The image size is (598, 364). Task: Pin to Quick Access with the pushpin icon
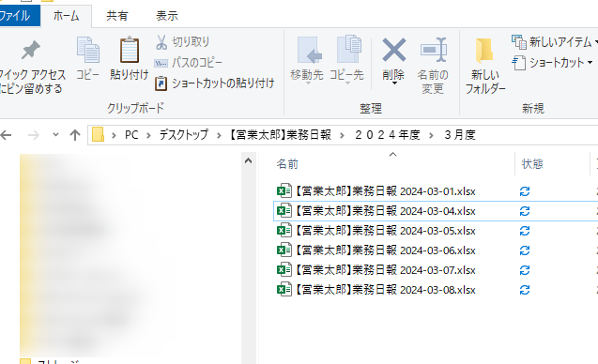[x=30, y=50]
